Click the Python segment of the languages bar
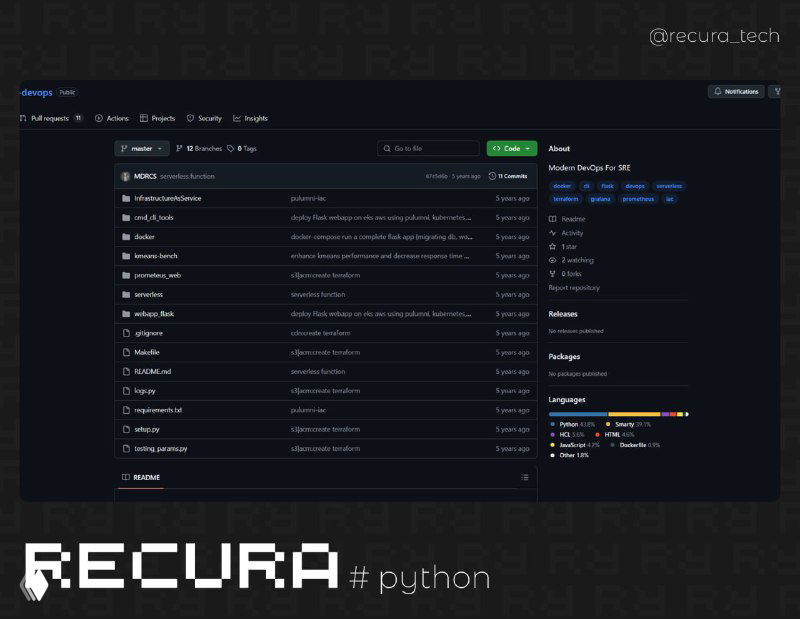Viewport: 800px width, 619px height. point(580,412)
